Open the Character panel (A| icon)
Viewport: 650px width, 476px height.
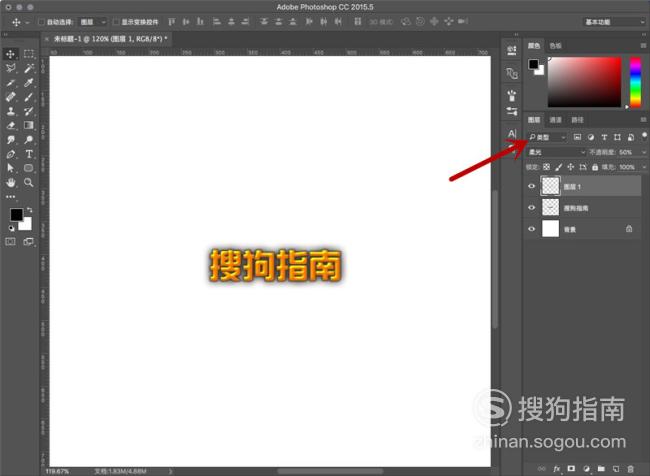coord(512,134)
